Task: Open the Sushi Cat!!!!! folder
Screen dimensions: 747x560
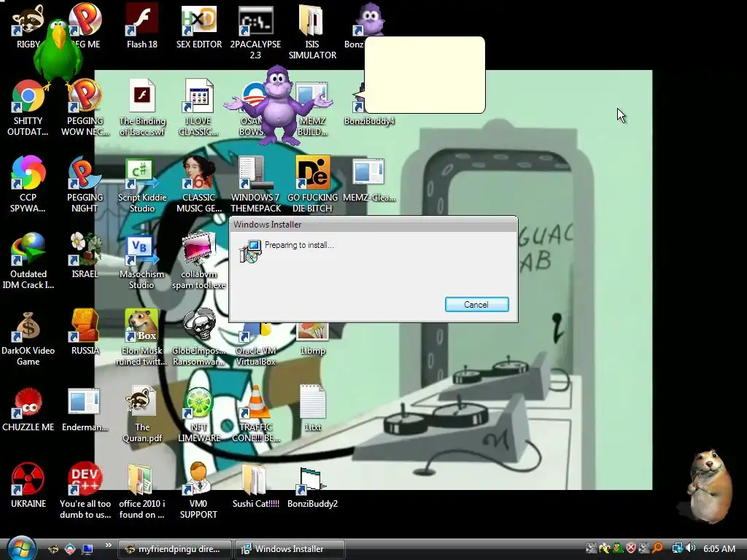Action: coord(255,485)
